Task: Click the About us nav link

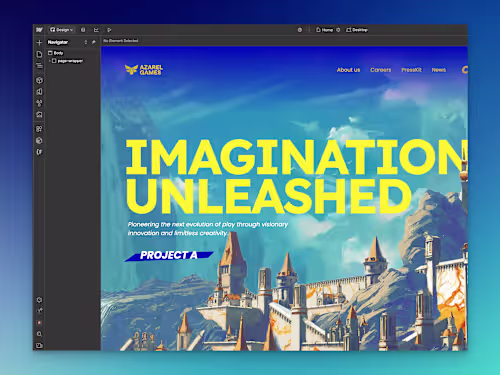Action: pyautogui.click(x=348, y=70)
